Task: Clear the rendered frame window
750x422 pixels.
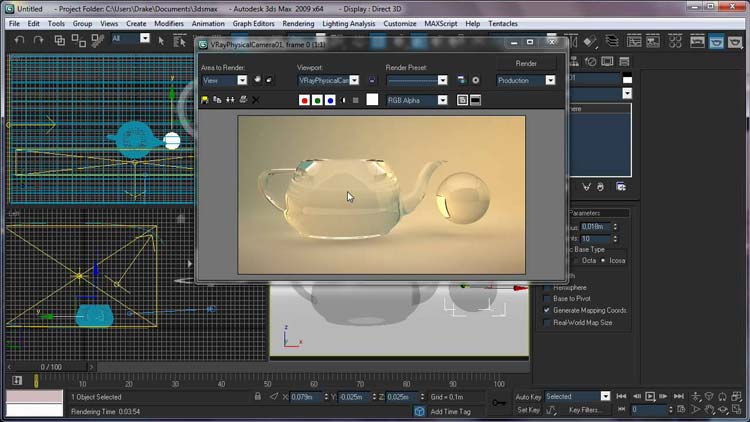Action: 256,100
